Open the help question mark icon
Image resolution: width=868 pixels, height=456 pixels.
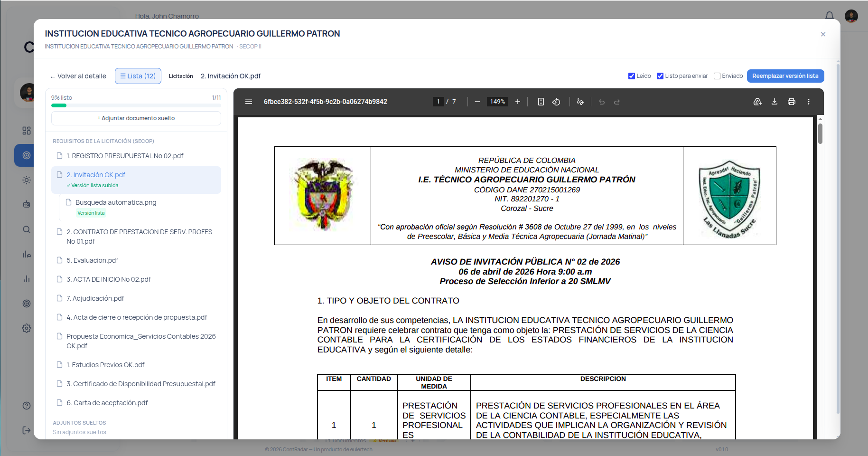pos(27,406)
